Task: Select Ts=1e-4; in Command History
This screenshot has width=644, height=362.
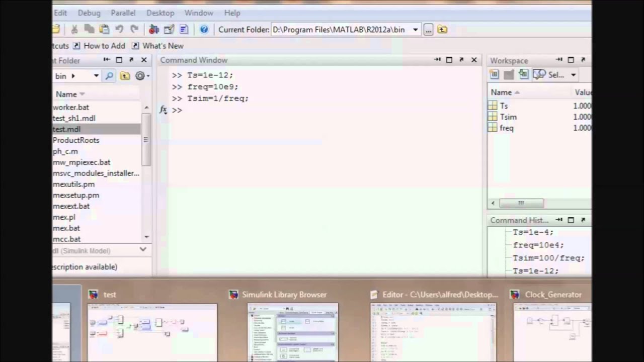Action: pos(533,232)
